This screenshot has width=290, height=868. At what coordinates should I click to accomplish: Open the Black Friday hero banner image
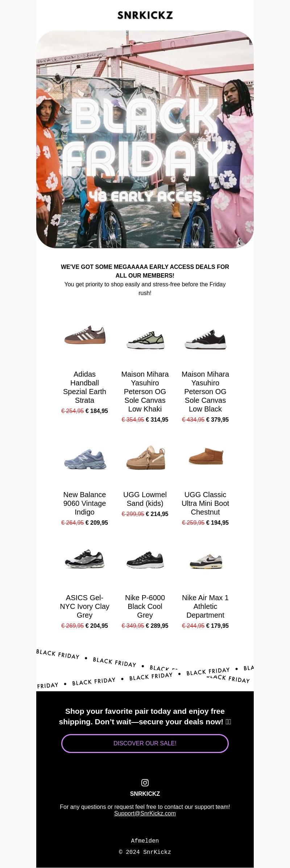[x=145, y=139]
